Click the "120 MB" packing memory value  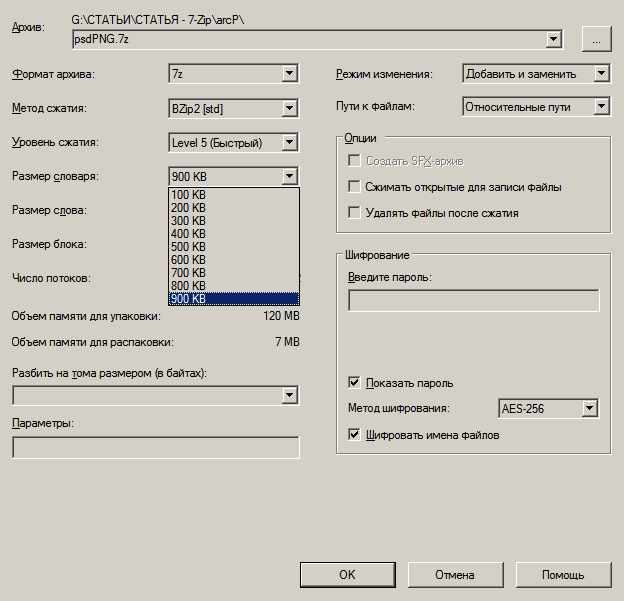pos(281,316)
